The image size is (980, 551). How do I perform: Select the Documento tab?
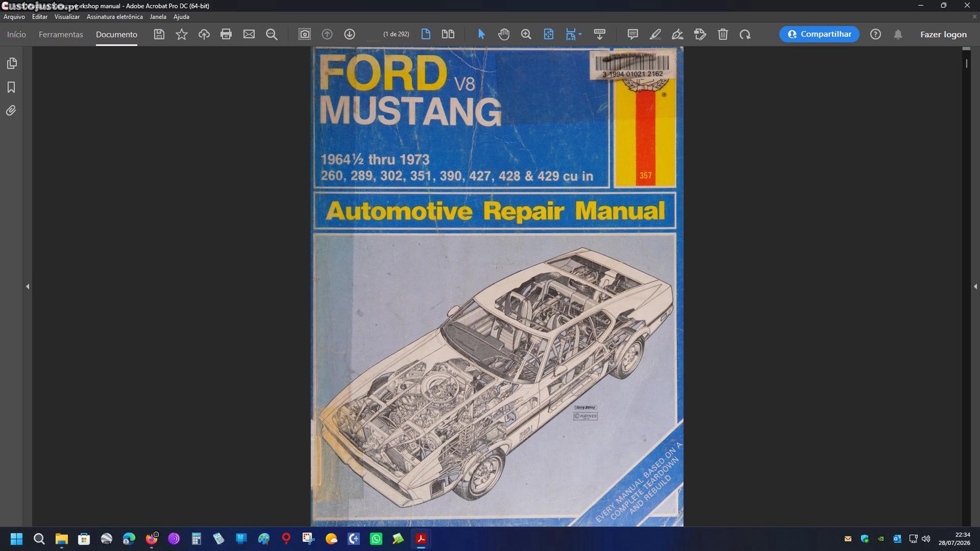click(x=116, y=34)
